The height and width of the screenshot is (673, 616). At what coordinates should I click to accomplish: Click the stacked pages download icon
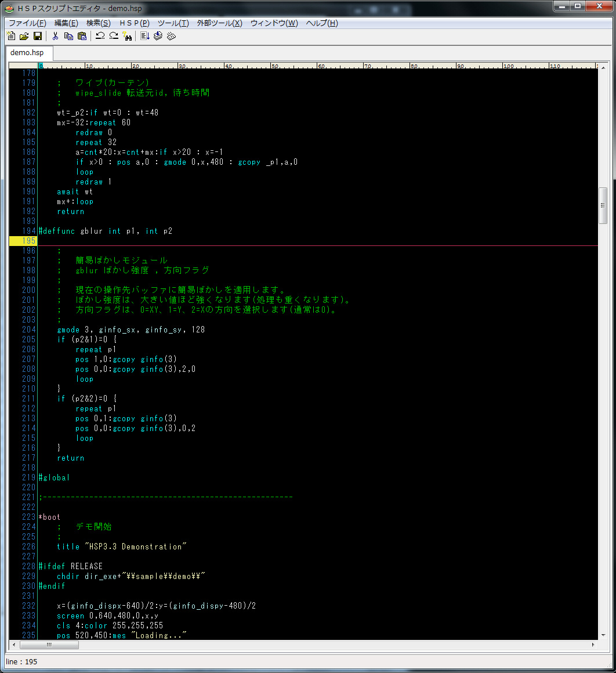click(x=158, y=36)
